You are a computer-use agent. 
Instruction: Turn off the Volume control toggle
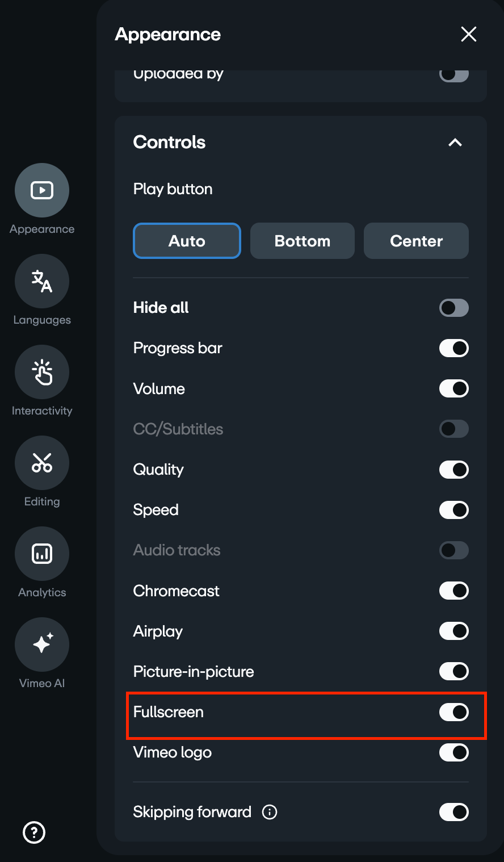pos(453,388)
